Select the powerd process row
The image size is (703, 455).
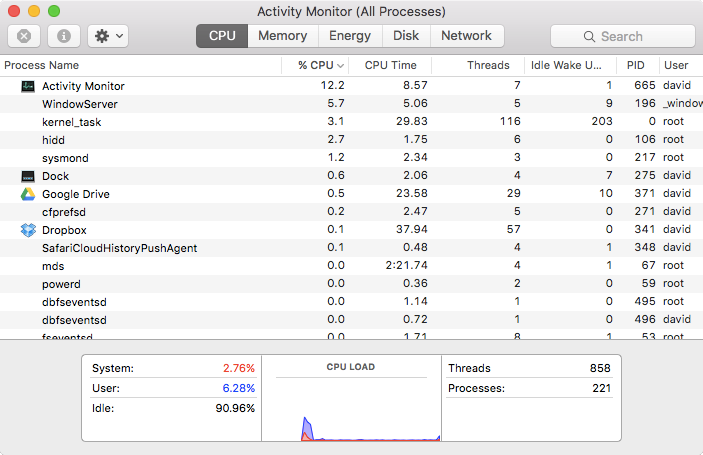(352, 284)
